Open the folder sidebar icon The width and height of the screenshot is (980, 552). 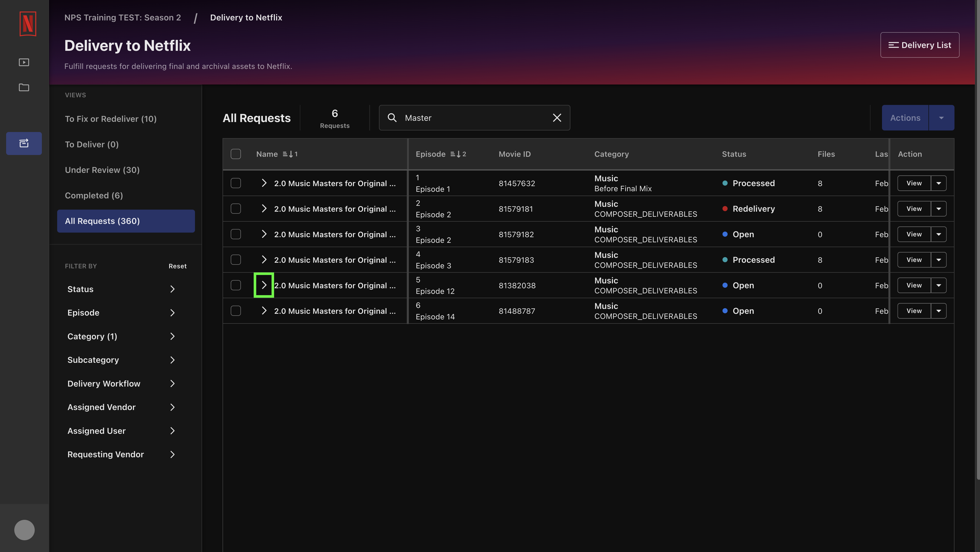pyautogui.click(x=24, y=87)
